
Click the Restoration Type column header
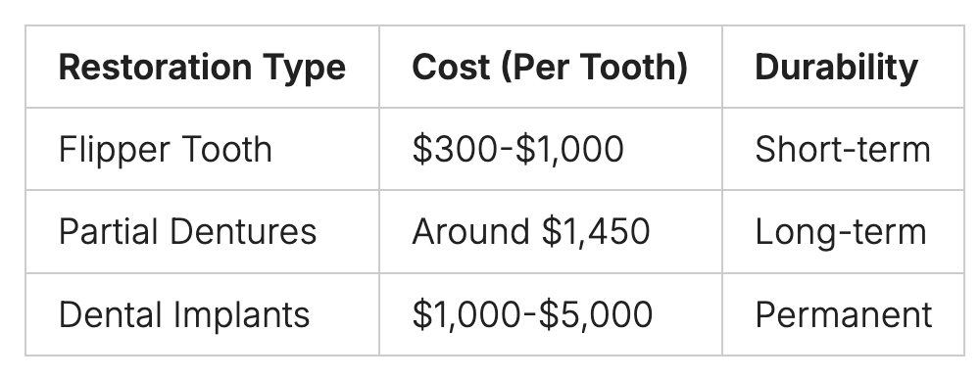(x=202, y=67)
